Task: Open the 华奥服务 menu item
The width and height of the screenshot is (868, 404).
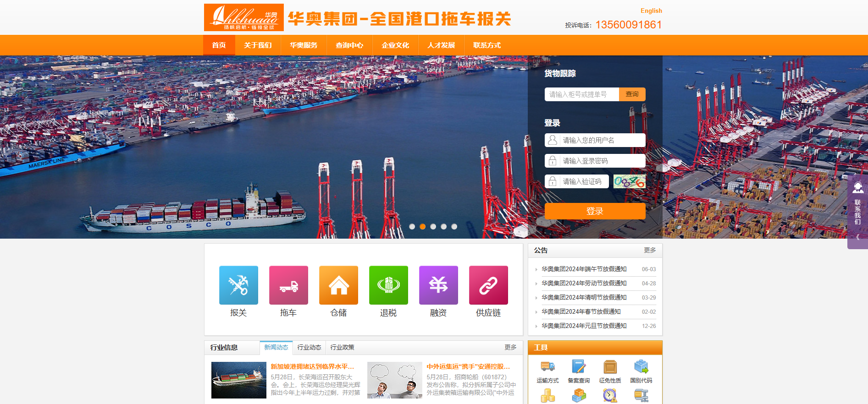Action: point(304,45)
